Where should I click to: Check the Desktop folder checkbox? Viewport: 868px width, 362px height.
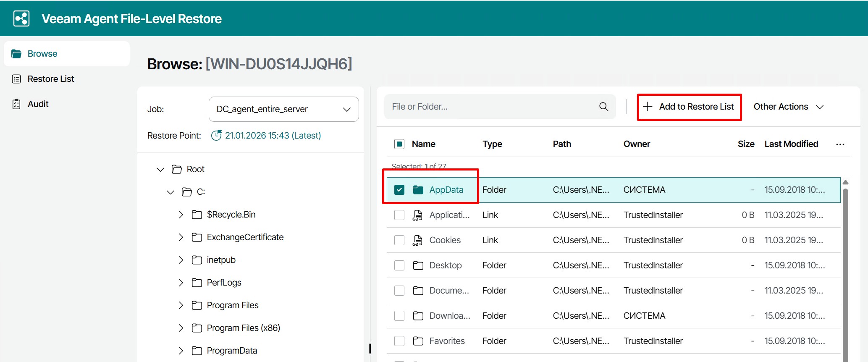point(399,265)
